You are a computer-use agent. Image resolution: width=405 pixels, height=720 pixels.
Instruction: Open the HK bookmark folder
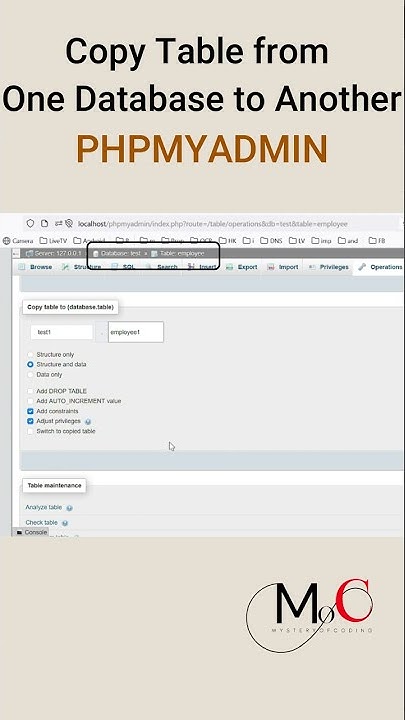[x=228, y=241]
